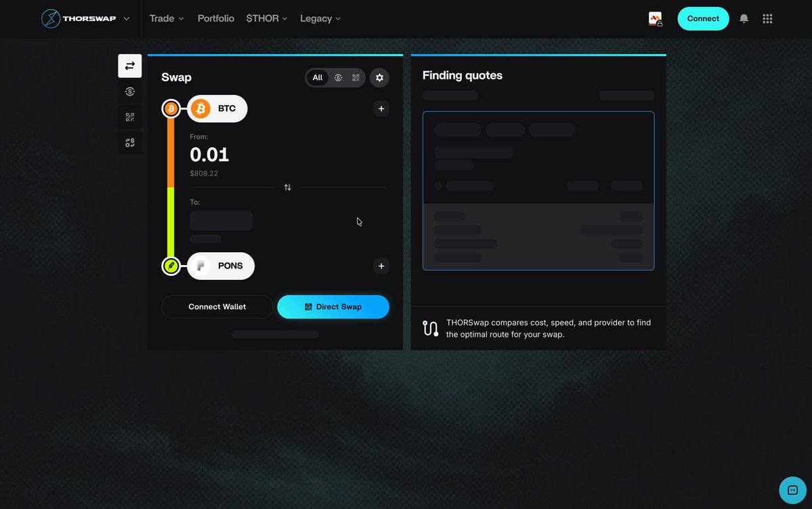Screen dimensions: 812x509
Task: Click the $808.22 value text
Action: (x=204, y=174)
